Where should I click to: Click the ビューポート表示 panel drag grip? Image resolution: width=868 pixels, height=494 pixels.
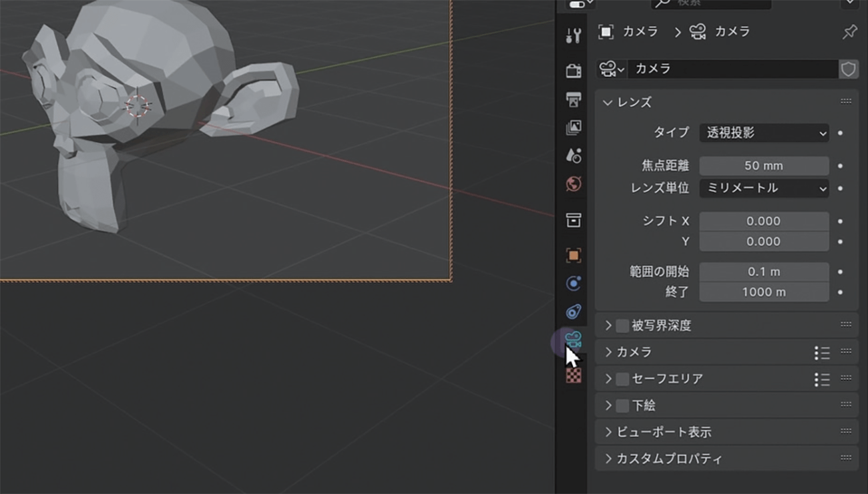tap(846, 432)
